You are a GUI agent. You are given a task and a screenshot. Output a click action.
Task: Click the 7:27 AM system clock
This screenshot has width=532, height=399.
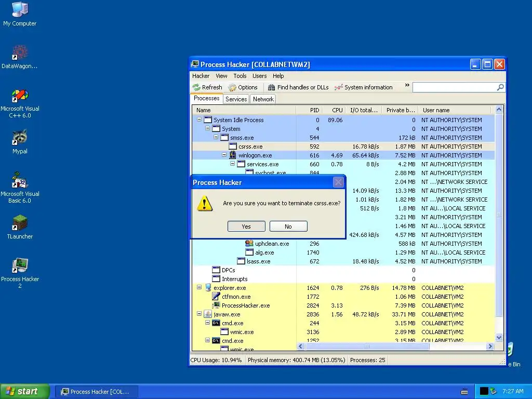pyautogui.click(x=513, y=391)
